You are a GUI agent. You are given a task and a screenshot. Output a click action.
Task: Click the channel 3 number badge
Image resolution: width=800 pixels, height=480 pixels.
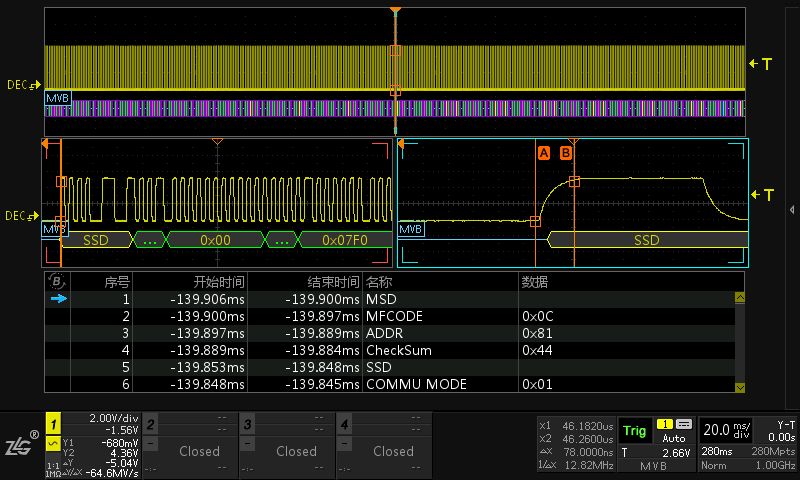(x=247, y=423)
